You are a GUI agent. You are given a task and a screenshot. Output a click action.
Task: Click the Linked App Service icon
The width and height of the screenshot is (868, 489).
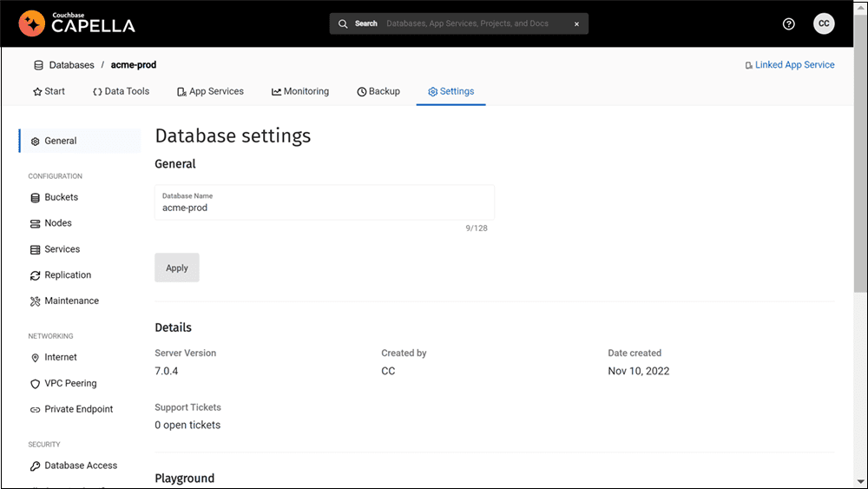(x=748, y=65)
